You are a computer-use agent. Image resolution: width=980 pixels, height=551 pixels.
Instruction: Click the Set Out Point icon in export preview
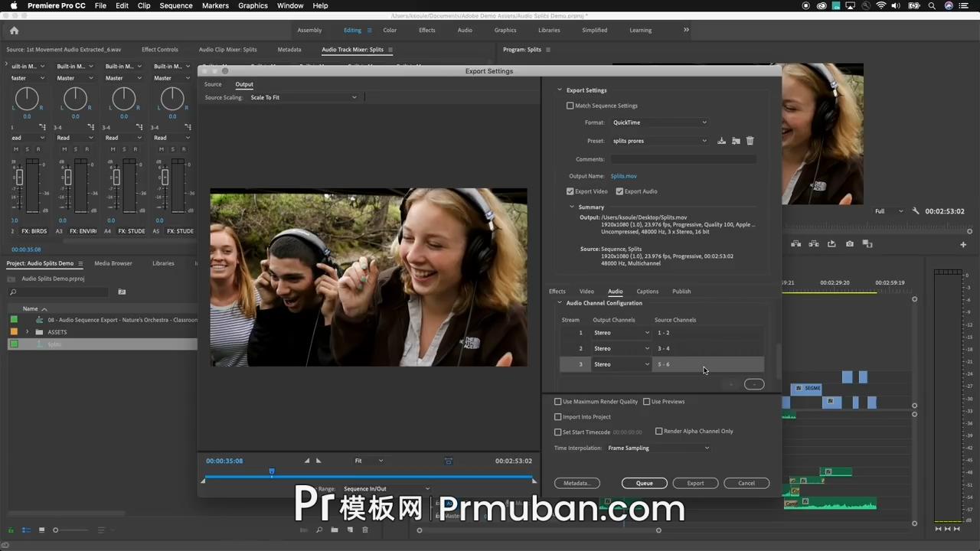318,460
